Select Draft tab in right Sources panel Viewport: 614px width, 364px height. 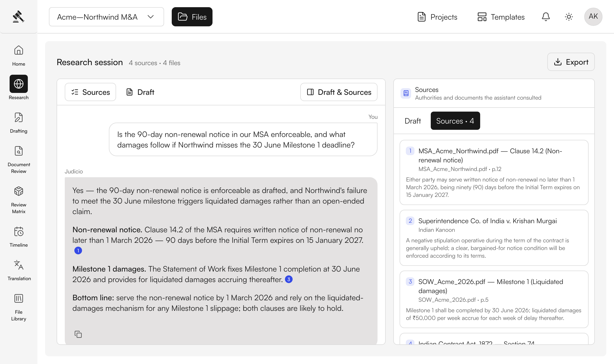pyautogui.click(x=413, y=121)
